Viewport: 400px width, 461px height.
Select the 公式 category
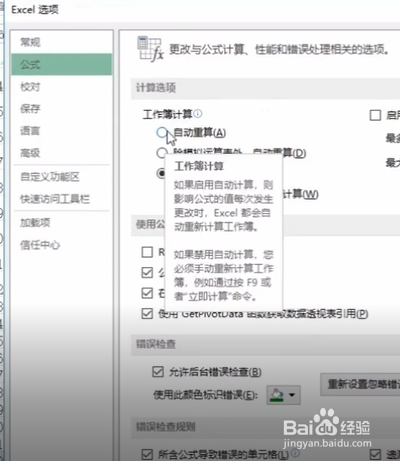click(62, 64)
